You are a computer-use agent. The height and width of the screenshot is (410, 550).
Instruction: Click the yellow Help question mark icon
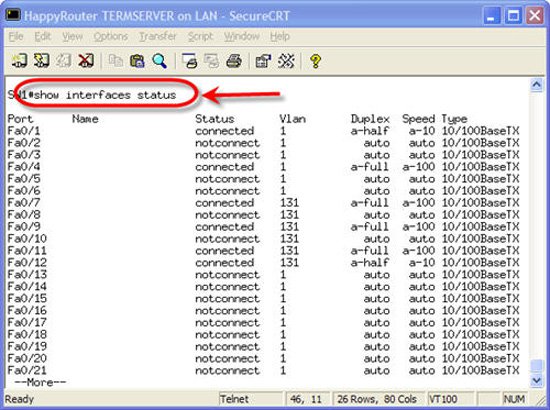(x=315, y=61)
